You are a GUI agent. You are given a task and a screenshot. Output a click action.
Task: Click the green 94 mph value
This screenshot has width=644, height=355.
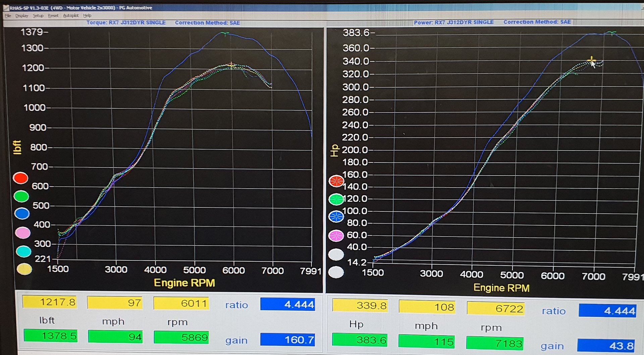point(116,337)
